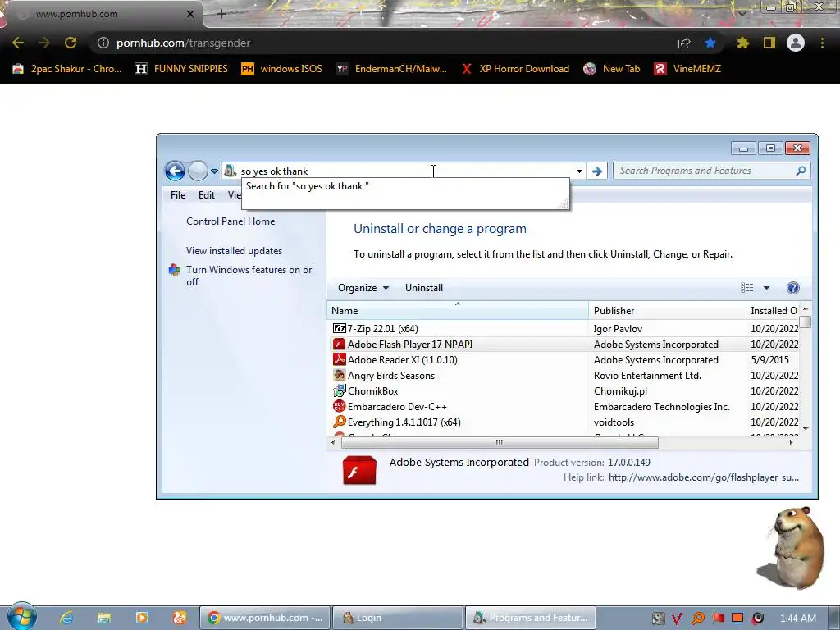Select Angry Birds Seasons row
This screenshot has width=840, height=630.
(x=564, y=375)
